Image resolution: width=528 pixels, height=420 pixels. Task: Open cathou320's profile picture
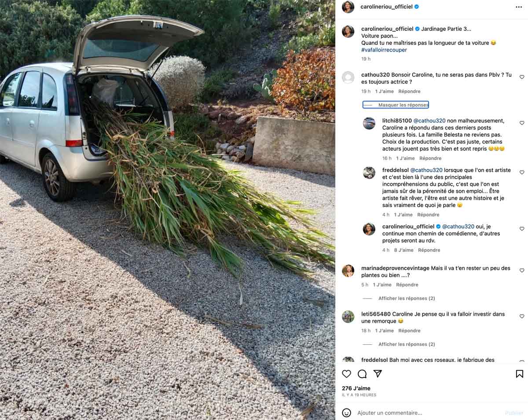pyautogui.click(x=348, y=77)
